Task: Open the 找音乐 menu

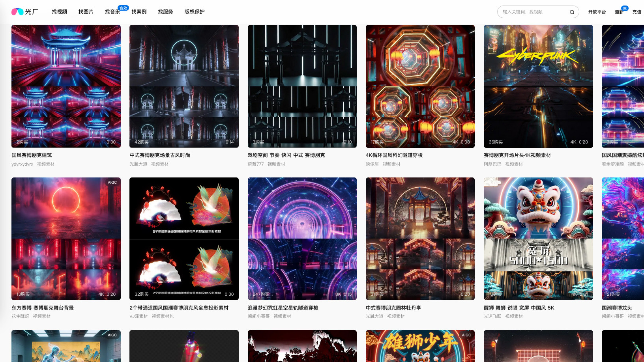Action: pos(112,12)
